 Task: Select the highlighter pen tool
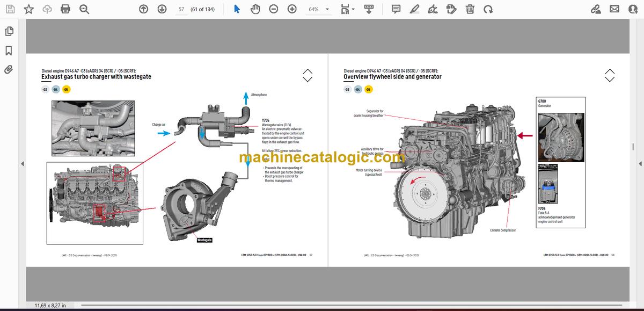click(414, 9)
